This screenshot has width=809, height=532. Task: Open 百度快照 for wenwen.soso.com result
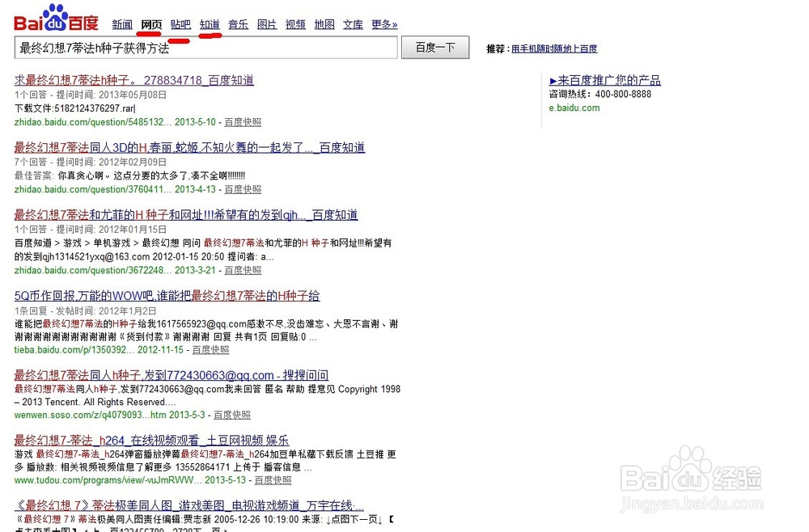click(232, 415)
